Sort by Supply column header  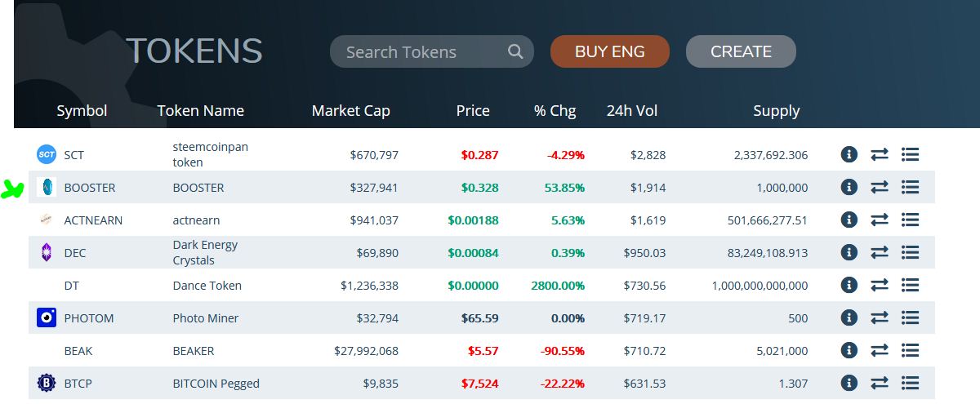(777, 111)
